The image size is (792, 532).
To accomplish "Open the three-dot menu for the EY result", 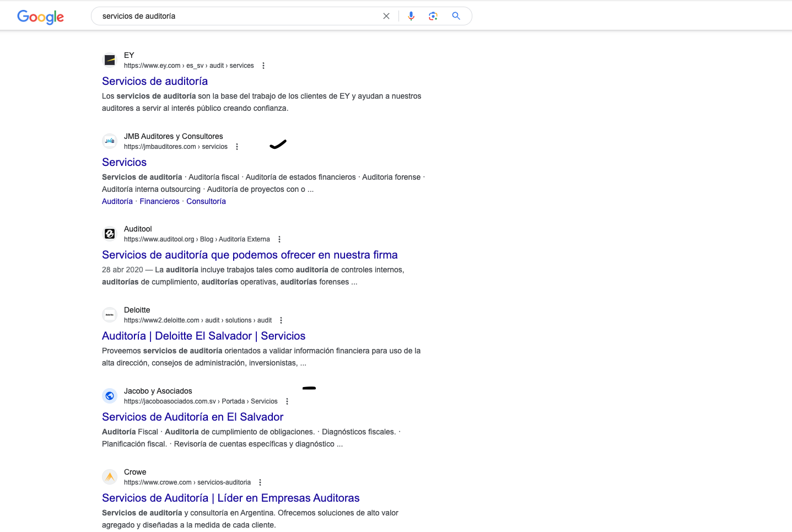I will pos(263,66).
